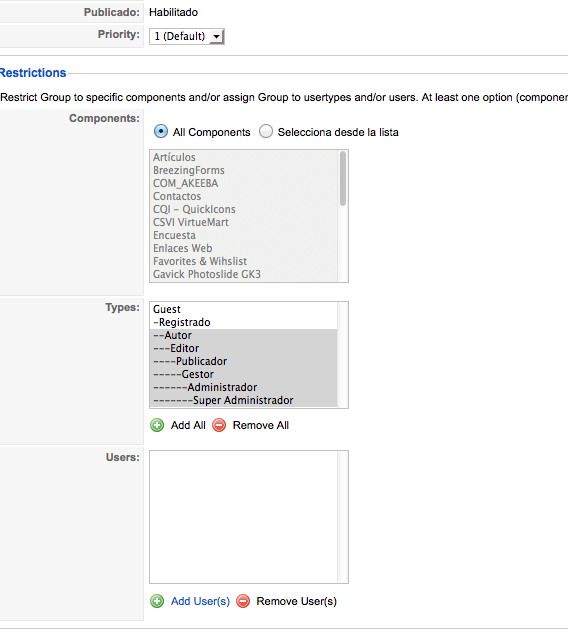This screenshot has width=568, height=633.
Task: Select Guest in the Types list
Action: [243, 309]
